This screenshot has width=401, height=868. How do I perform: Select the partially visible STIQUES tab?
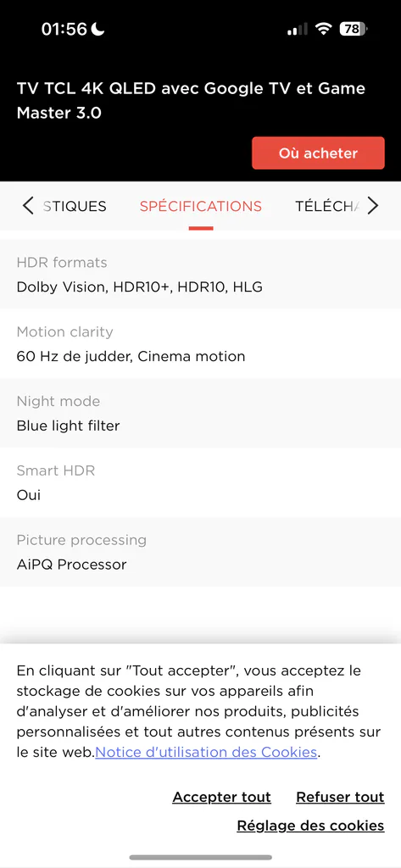[x=75, y=206]
